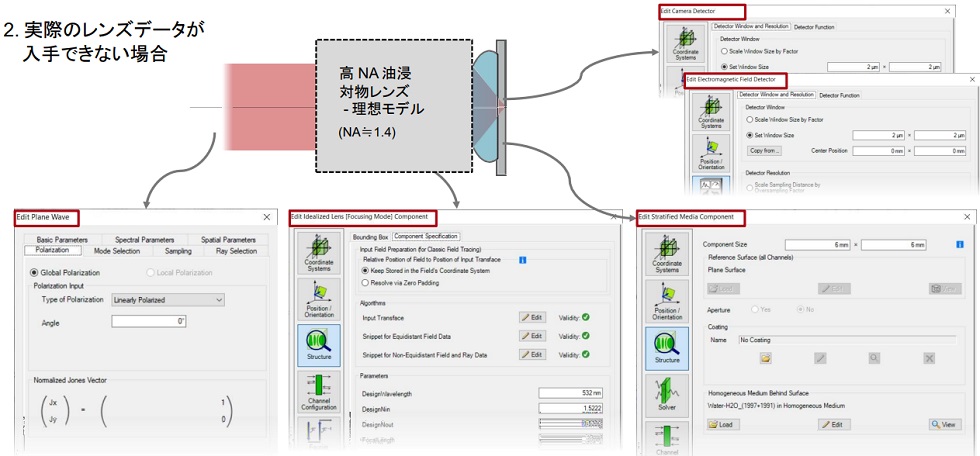Open Coordinate Systems in Camera Detector dialog
The image size is (980, 456).
click(686, 44)
